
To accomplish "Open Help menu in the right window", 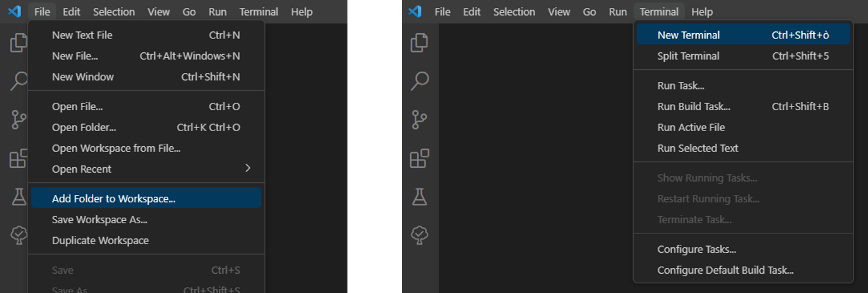I will pyautogui.click(x=702, y=11).
